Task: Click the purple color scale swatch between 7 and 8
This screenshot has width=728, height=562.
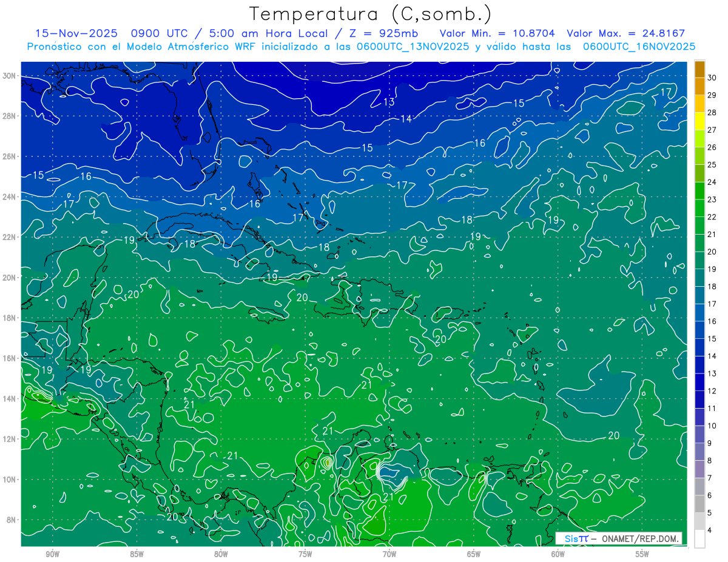Action: (x=699, y=469)
